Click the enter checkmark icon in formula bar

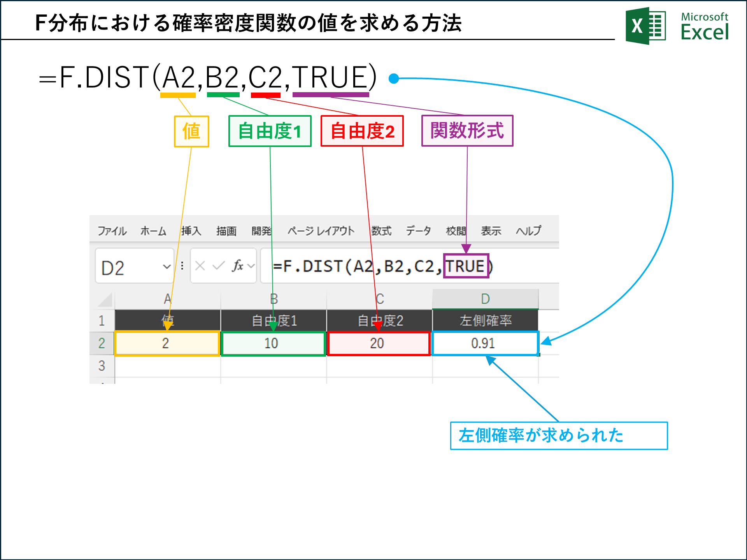tap(219, 266)
